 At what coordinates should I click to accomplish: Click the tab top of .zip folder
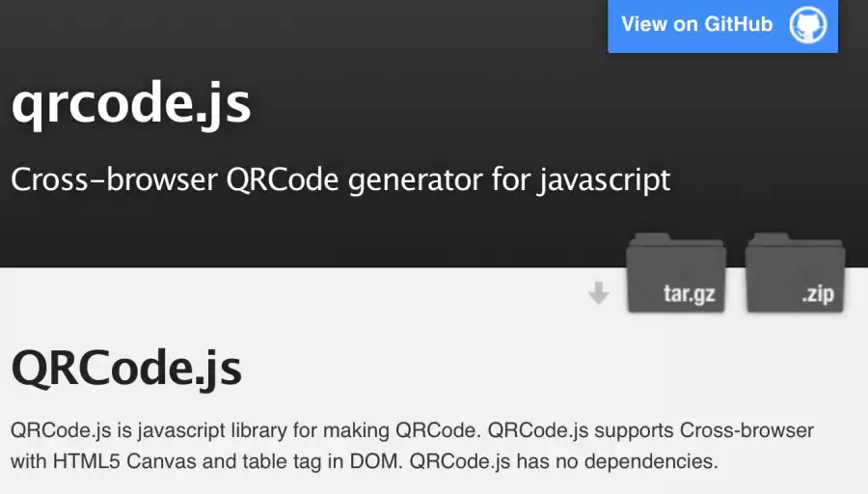coord(770,238)
